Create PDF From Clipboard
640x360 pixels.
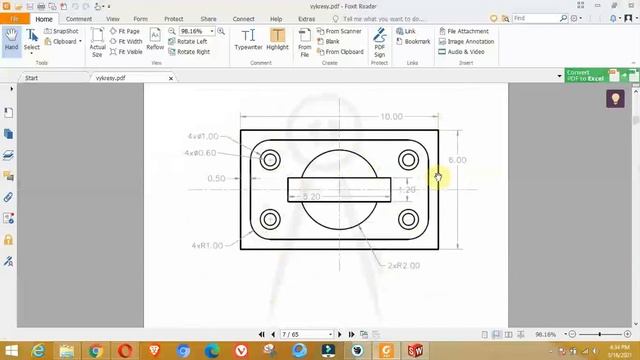click(340, 52)
